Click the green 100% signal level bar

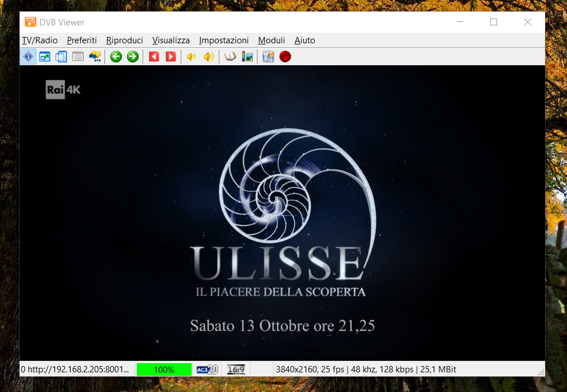164,369
